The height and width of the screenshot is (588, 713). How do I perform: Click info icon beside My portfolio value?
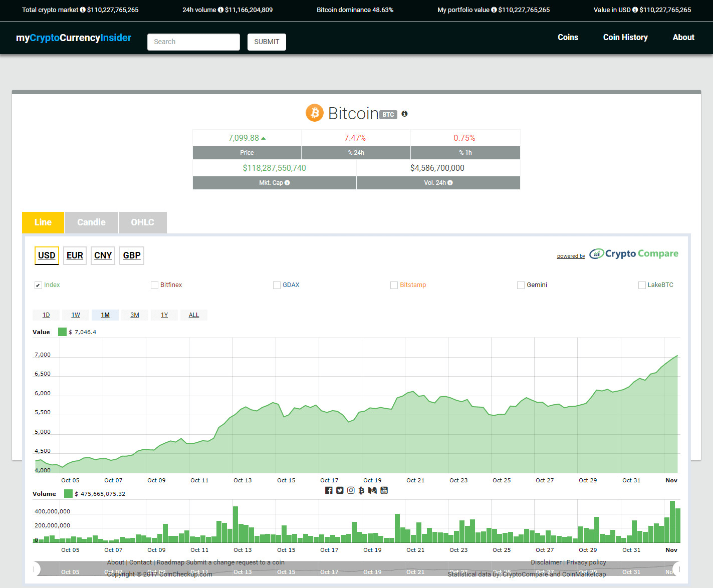click(494, 10)
